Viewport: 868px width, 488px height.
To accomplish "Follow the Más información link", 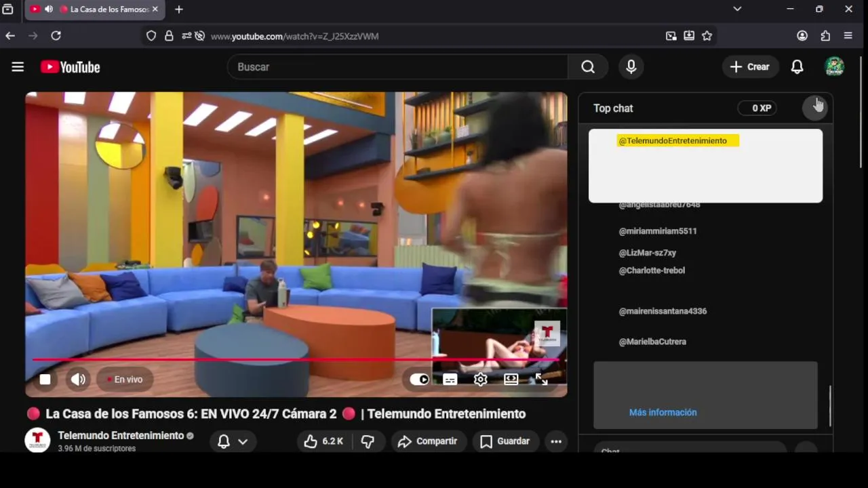I will pos(663,412).
